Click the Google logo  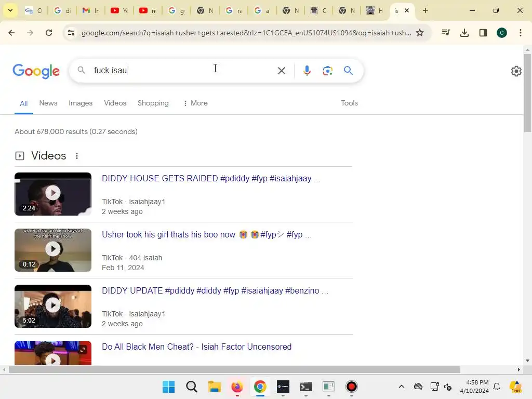(36, 71)
